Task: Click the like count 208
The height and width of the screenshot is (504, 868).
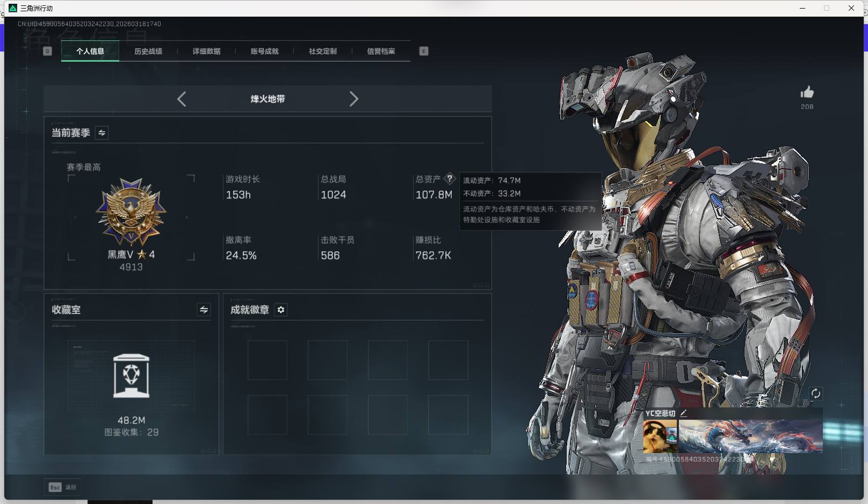Action: point(807,107)
